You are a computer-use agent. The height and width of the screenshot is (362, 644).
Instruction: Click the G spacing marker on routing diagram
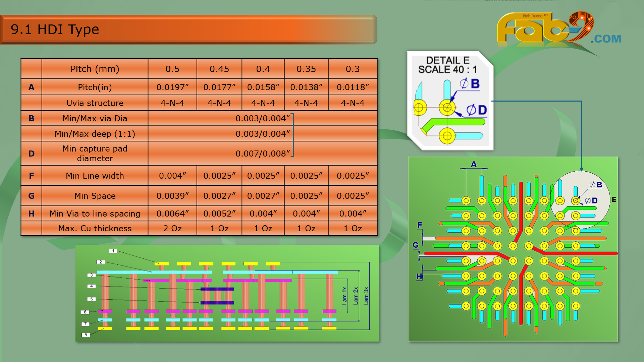416,245
